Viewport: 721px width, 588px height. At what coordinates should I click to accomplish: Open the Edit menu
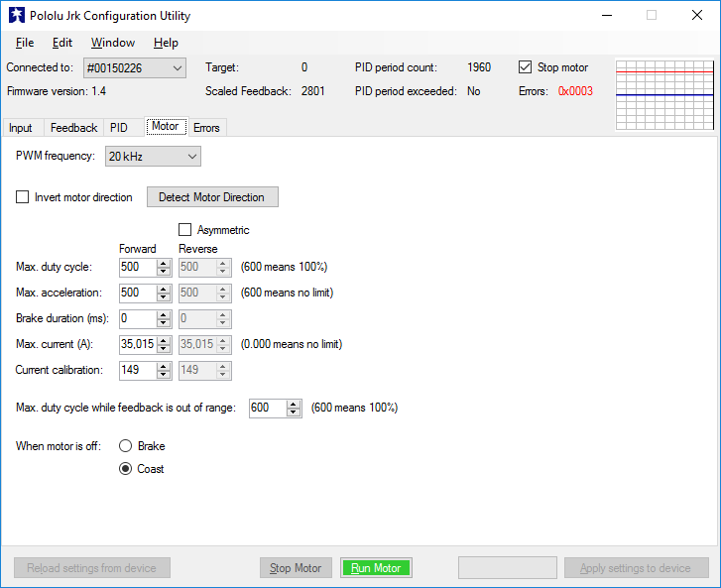62,43
